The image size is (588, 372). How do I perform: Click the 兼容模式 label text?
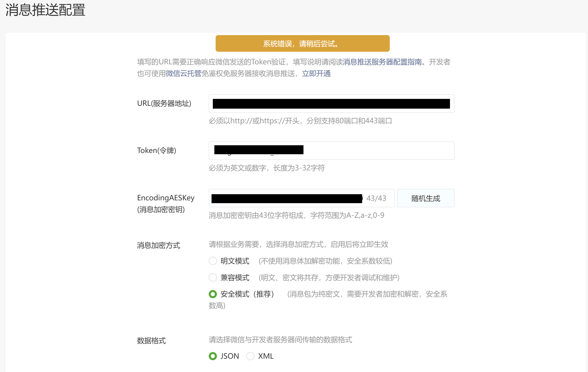click(x=235, y=278)
